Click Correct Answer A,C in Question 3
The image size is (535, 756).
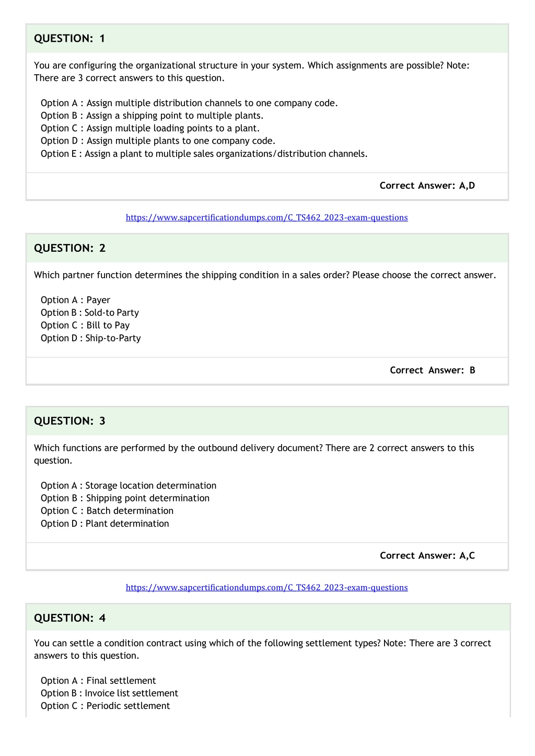pyautogui.click(x=427, y=555)
